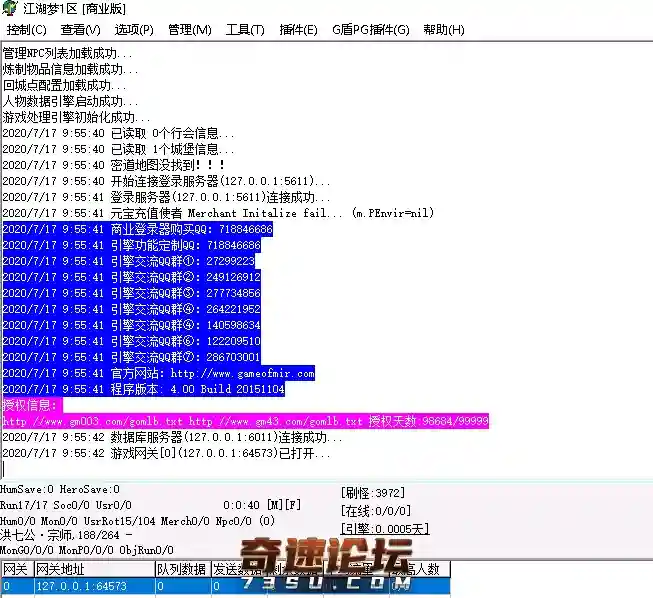This screenshot has height=598, width=653.
Task: Click the 登录服务器(127.0.0.1:5611)连接成功 line
Action: pyautogui.click(x=167, y=197)
